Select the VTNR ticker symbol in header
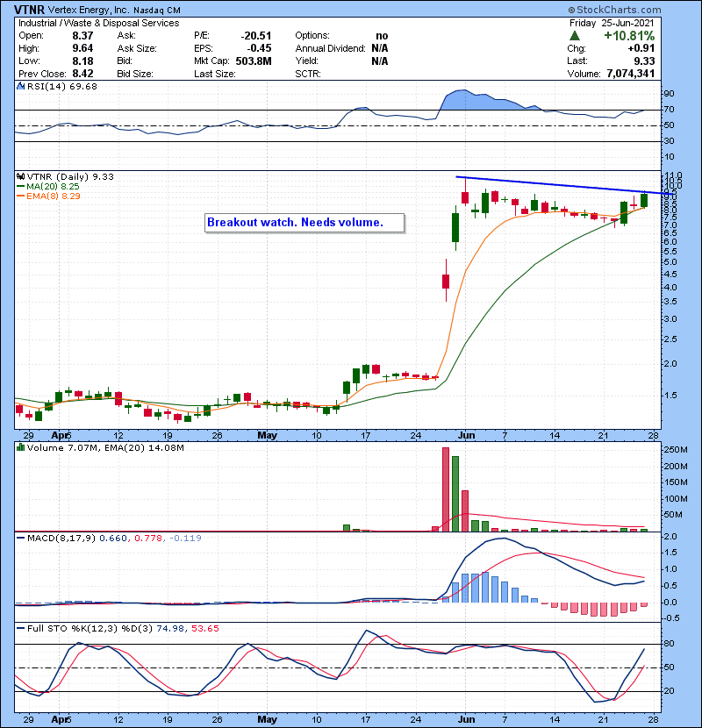 click(29, 10)
